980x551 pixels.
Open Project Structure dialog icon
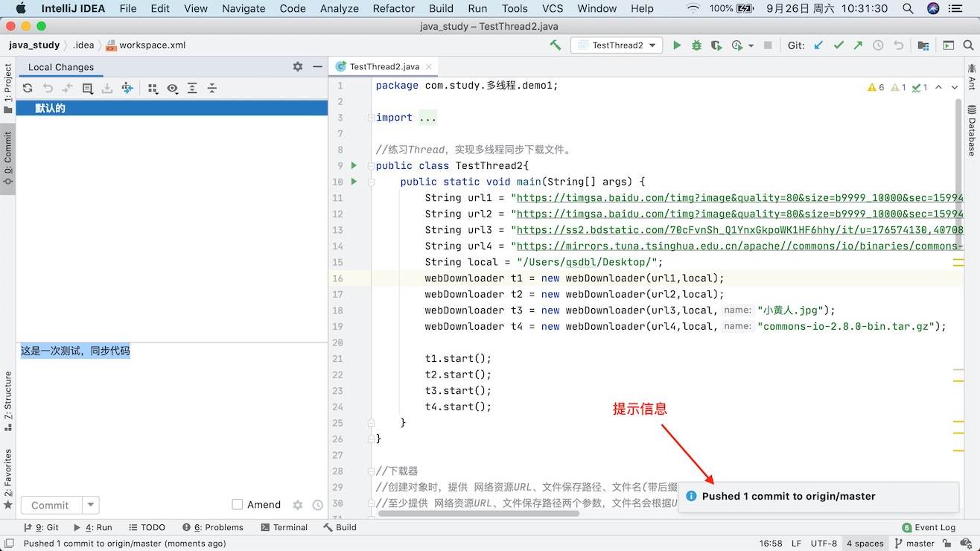(x=923, y=45)
